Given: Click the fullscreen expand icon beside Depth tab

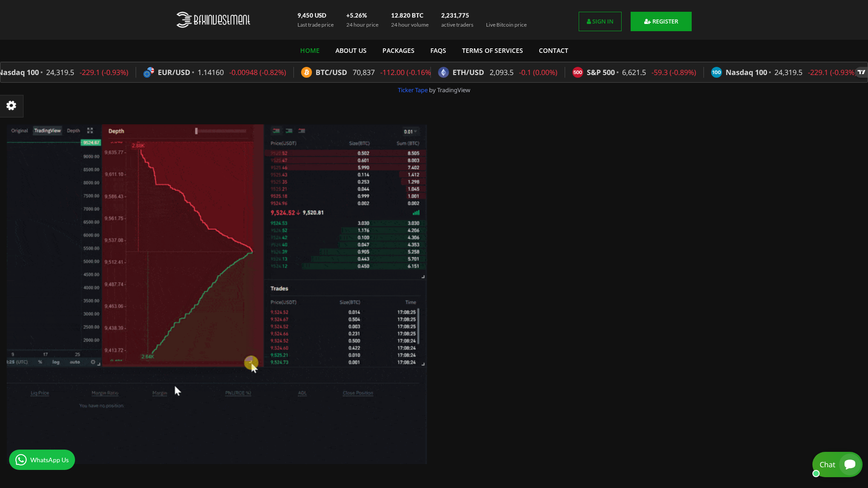Looking at the screenshot, I should click(x=90, y=131).
